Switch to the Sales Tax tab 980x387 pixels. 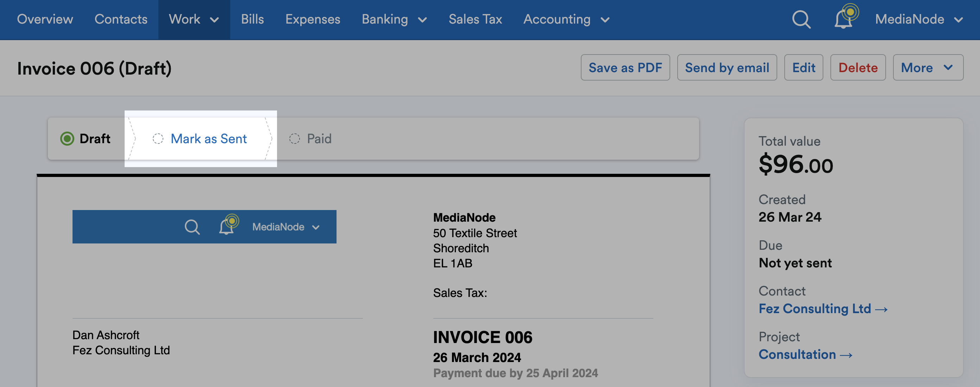[475, 19]
